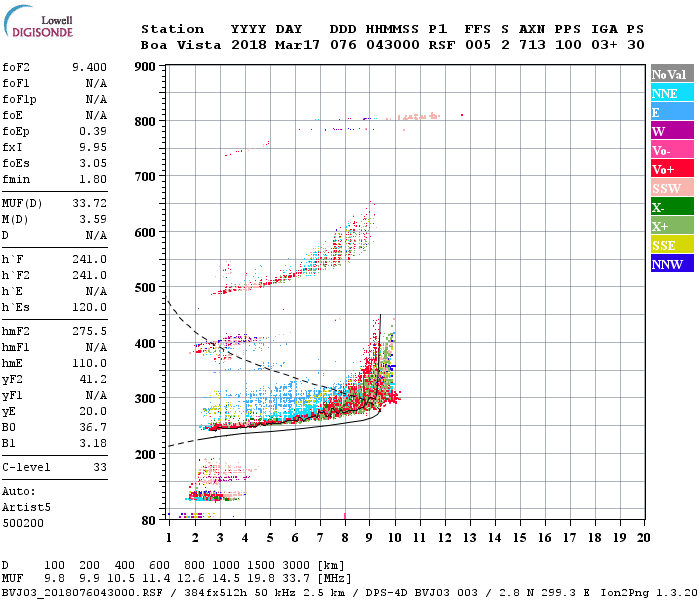This screenshot has height=600, width=700.
Task: Select the Vo- pink legend swatch
Action: [672, 150]
